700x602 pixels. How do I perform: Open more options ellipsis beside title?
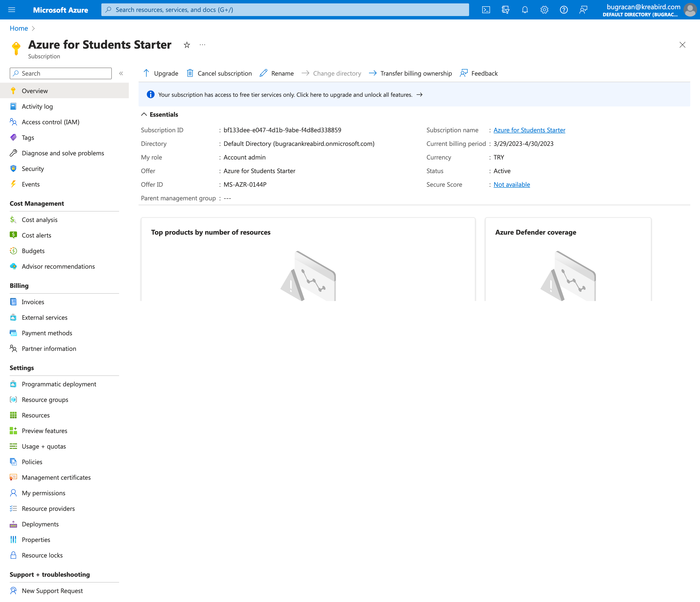click(x=202, y=45)
